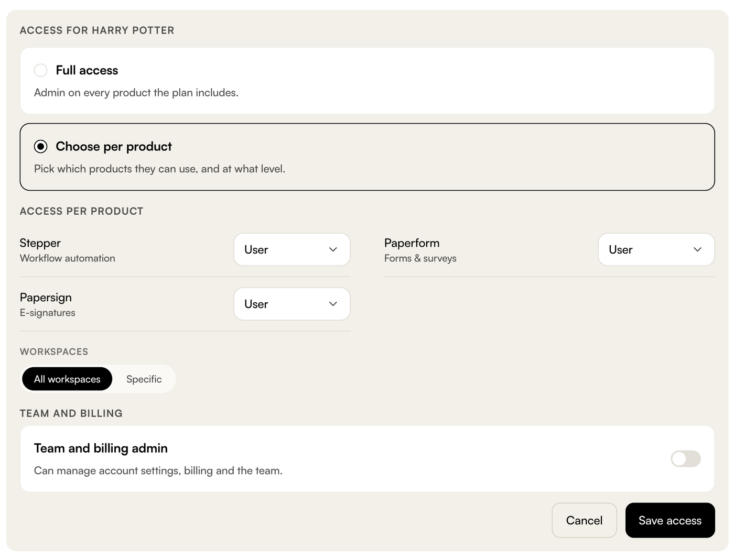Click the E-signatures description
The height and width of the screenshot is (560, 734).
point(48,313)
